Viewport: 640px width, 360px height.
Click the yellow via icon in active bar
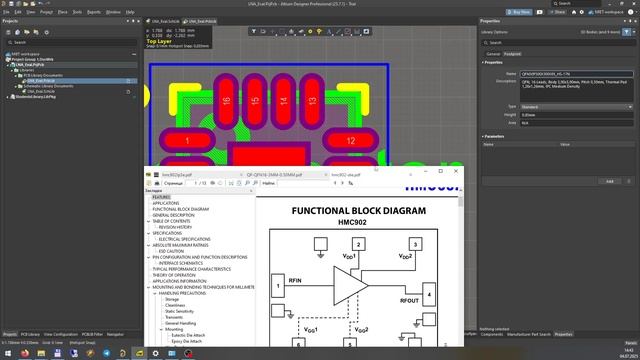pyautogui.click(x=320, y=31)
